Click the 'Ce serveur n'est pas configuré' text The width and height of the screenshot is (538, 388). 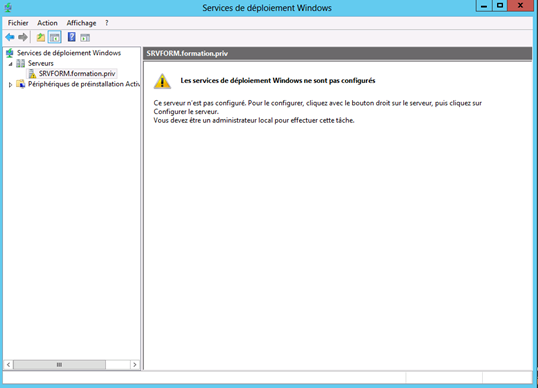pyautogui.click(x=200, y=103)
